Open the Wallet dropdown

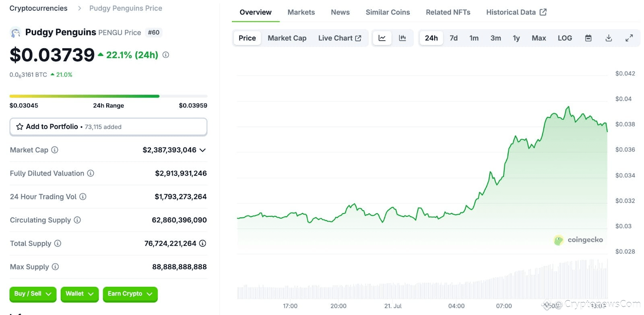pos(80,294)
